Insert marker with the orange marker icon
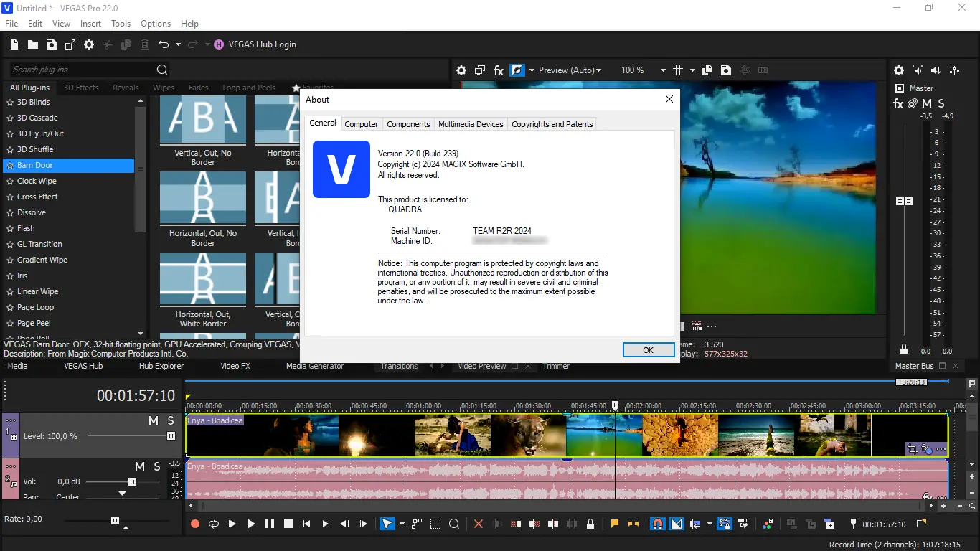980x551 pixels. coord(615,524)
